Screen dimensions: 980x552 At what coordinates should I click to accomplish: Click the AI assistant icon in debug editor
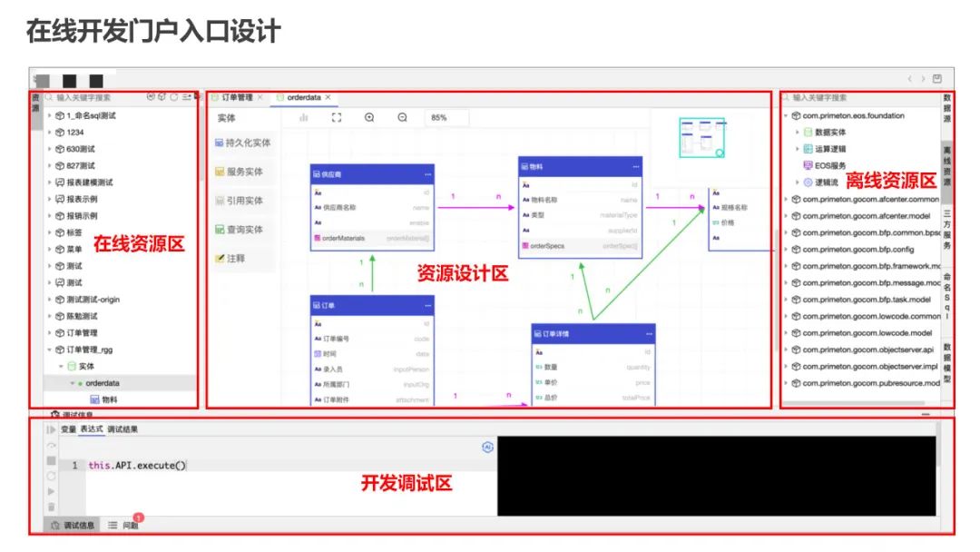coord(487,447)
